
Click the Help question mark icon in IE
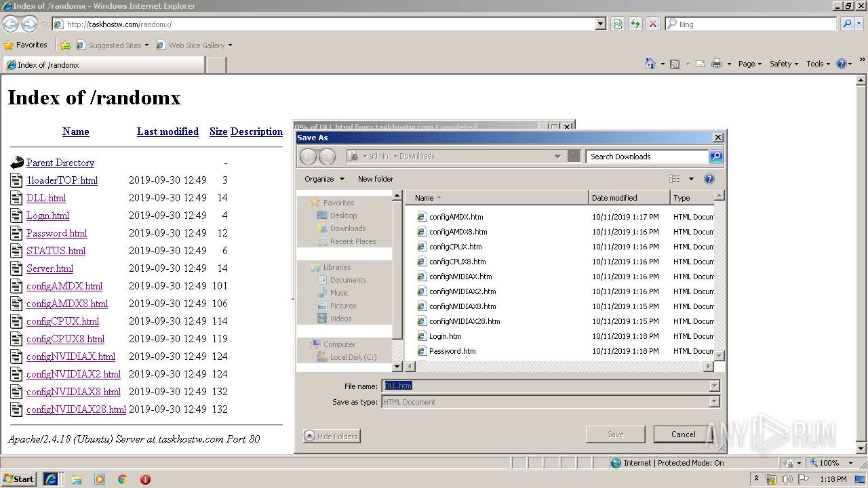point(842,64)
